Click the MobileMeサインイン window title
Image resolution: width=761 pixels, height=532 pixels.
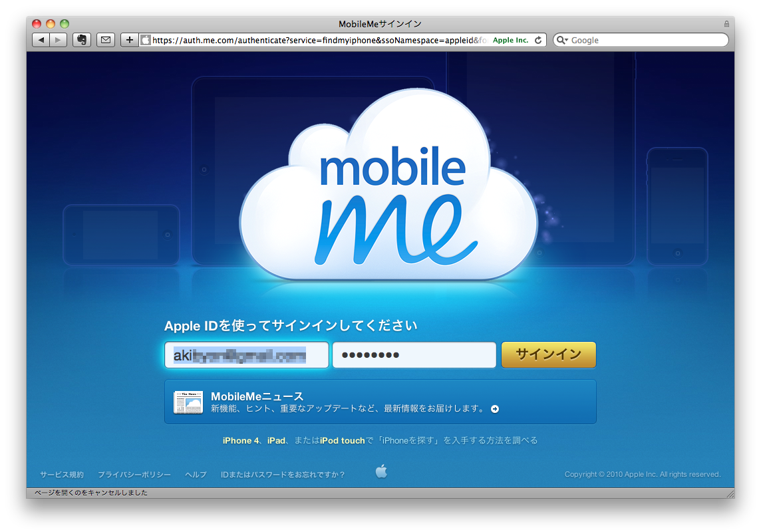coord(380,24)
